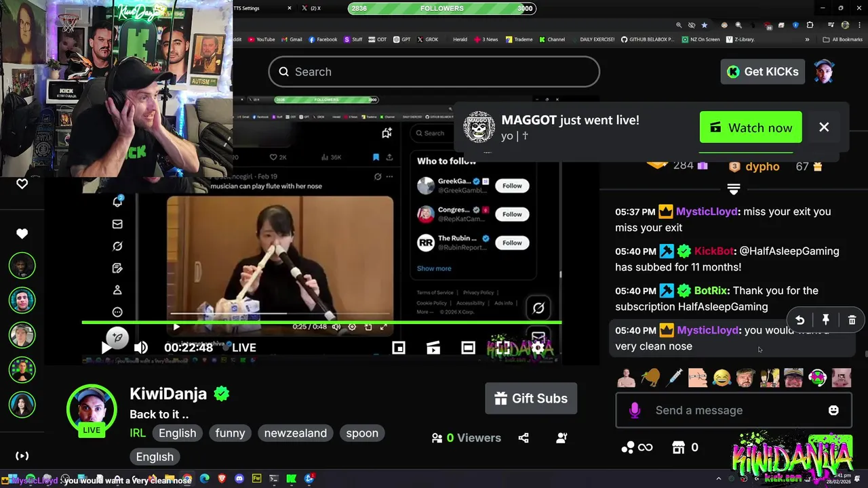Mute the stream volume speaker icon
The width and height of the screenshot is (868, 488).
141,348
